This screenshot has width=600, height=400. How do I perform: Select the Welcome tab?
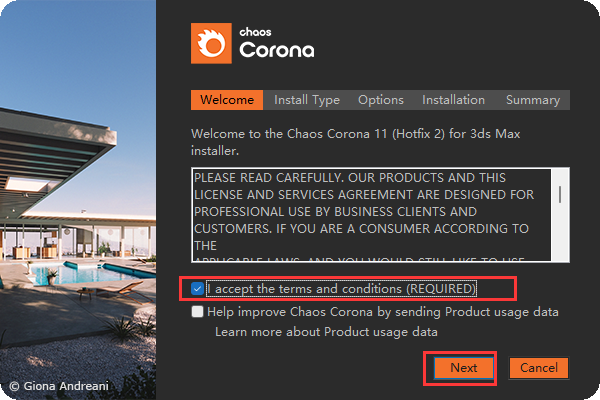[x=227, y=100]
